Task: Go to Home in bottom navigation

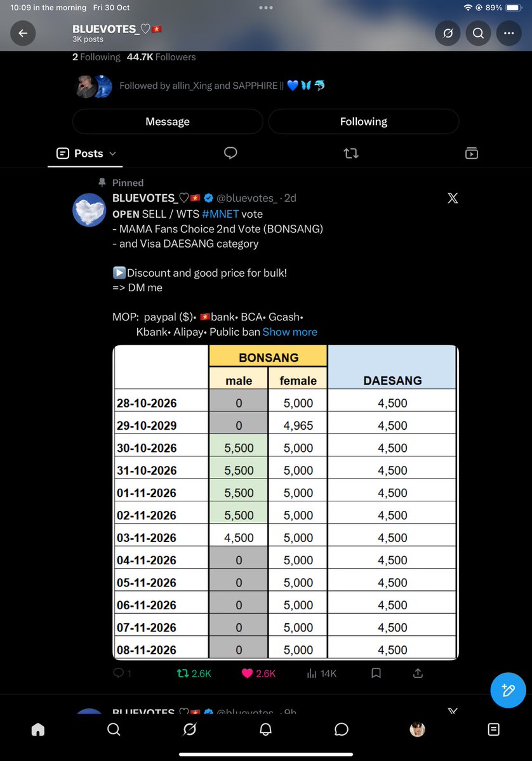Action: tap(38, 729)
